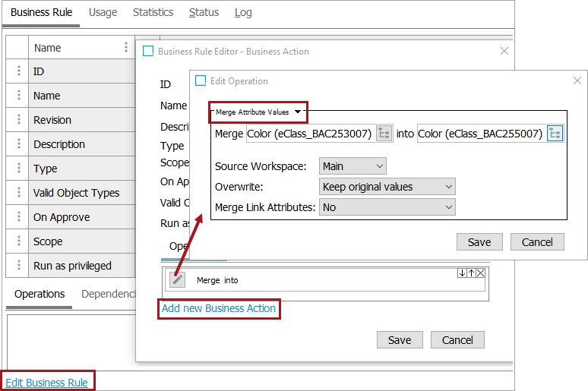Open attribute picker for target Color BAC255007
This screenshot has height=391, width=588.
[x=555, y=134]
